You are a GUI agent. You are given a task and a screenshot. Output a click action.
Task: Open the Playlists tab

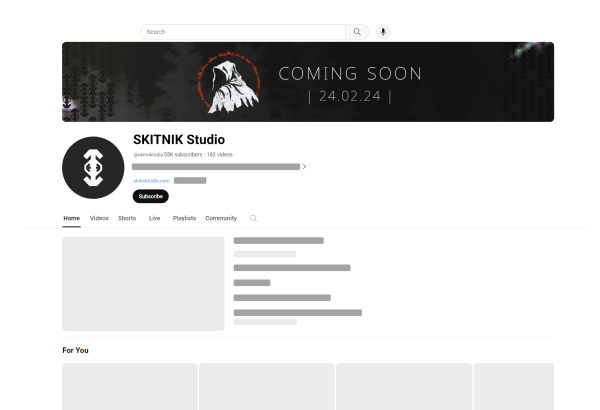pyautogui.click(x=184, y=218)
